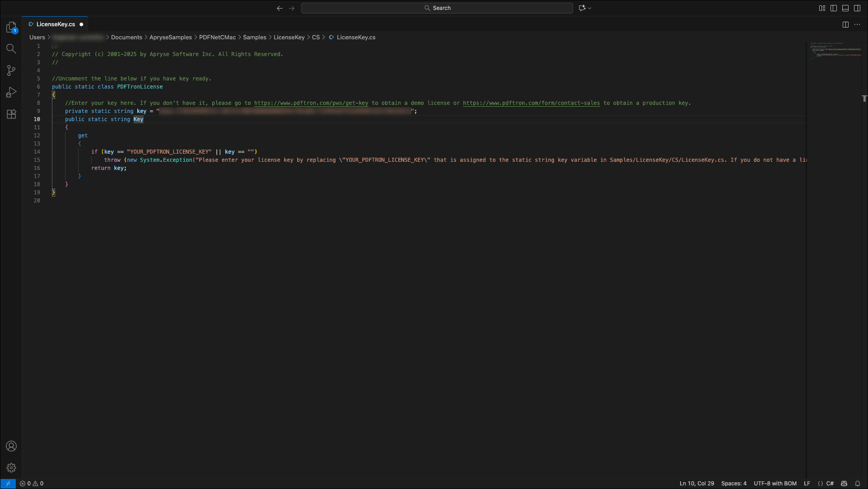Viewport: 868px width, 489px height.
Task: Select CS in the breadcrumb trail
Action: [316, 37]
